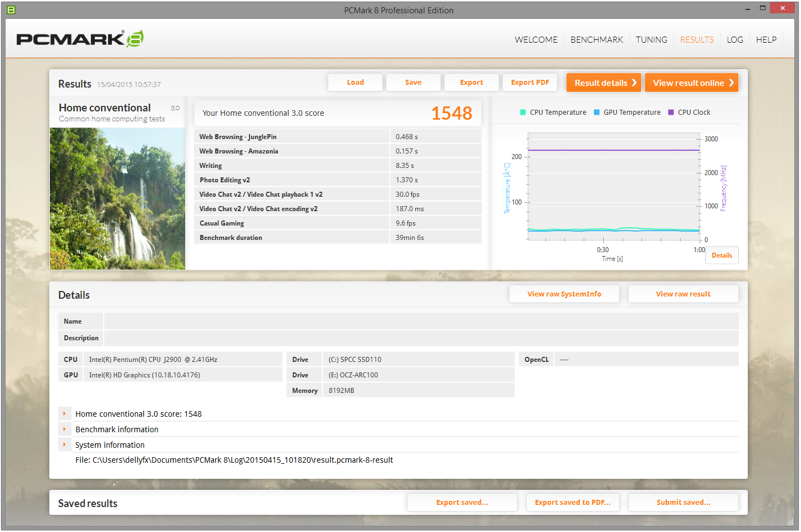Screen dimensions: 801x532
Task: Click the result file path text
Action: (x=234, y=460)
